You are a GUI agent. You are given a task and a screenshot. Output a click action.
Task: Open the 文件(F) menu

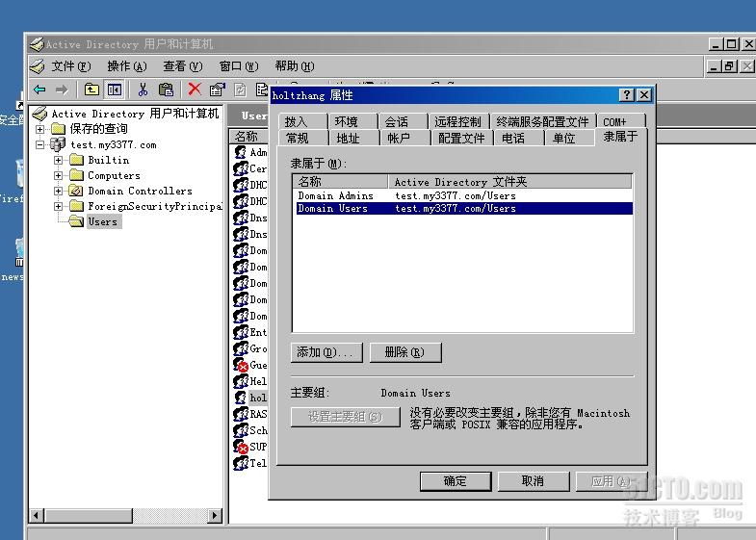click(71, 66)
